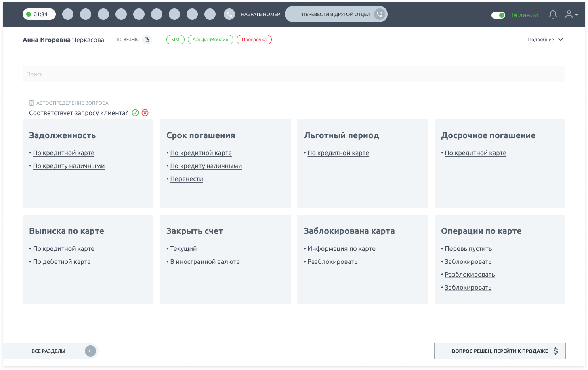Click Перевести в другой отдел button
Viewport: 588px width, 370px height.
(336, 14)
